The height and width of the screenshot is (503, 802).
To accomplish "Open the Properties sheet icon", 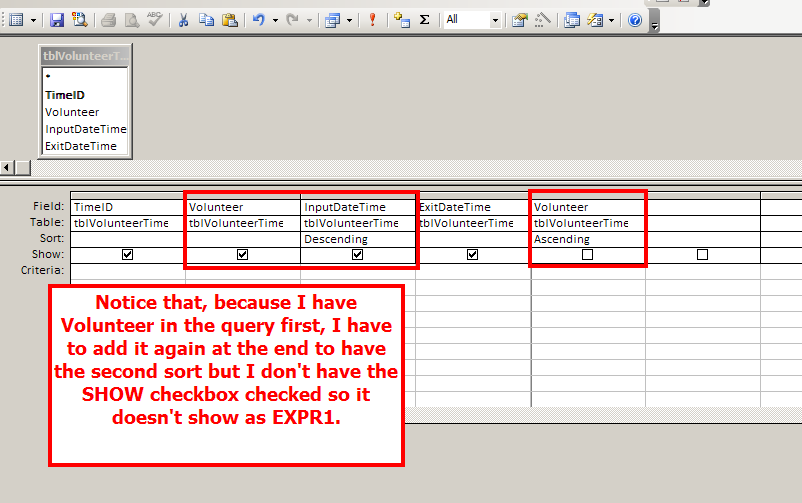I will point(520,20).
